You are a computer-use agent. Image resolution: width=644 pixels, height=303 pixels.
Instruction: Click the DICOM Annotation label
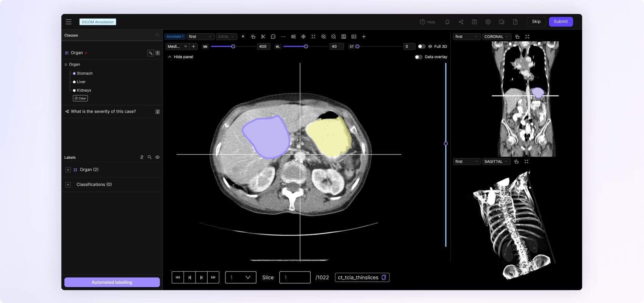pyautogui.click(x=98, y=22)
